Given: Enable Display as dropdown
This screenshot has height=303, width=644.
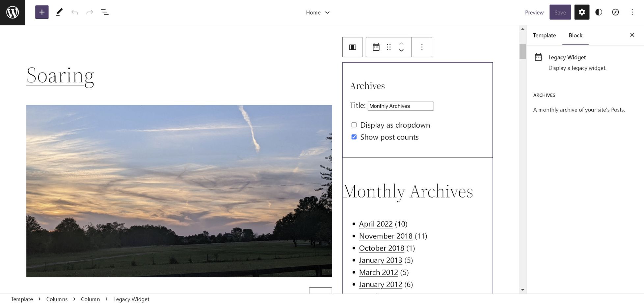Looking at the screenshot, I should click(354, 125).
